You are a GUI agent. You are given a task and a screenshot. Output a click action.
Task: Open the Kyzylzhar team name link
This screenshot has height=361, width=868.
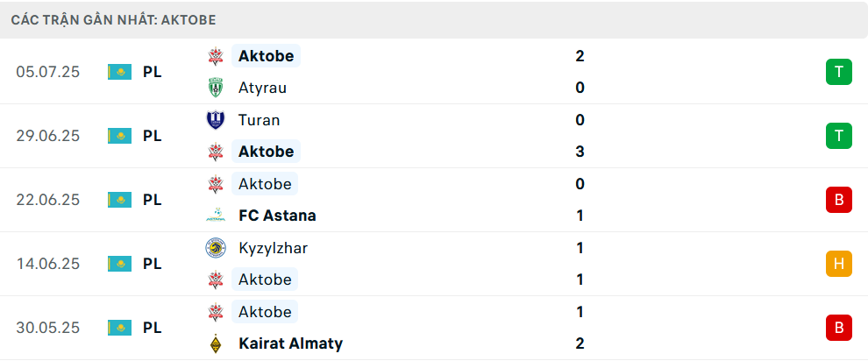click(x=273, y=248)
